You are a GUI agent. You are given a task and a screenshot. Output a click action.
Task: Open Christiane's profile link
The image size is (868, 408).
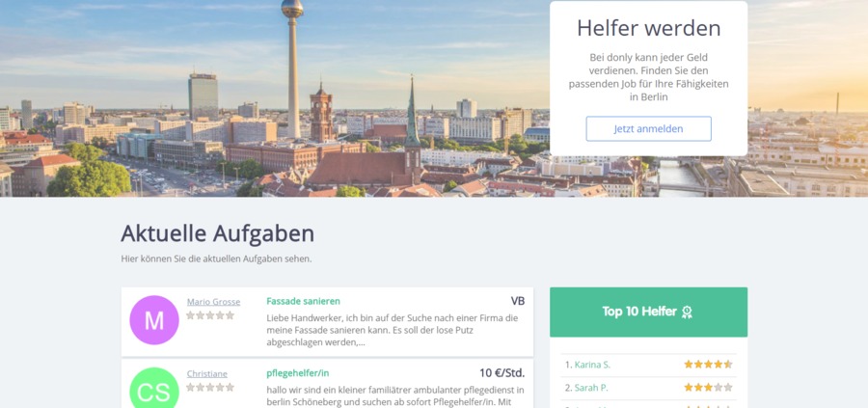[206, 373]
